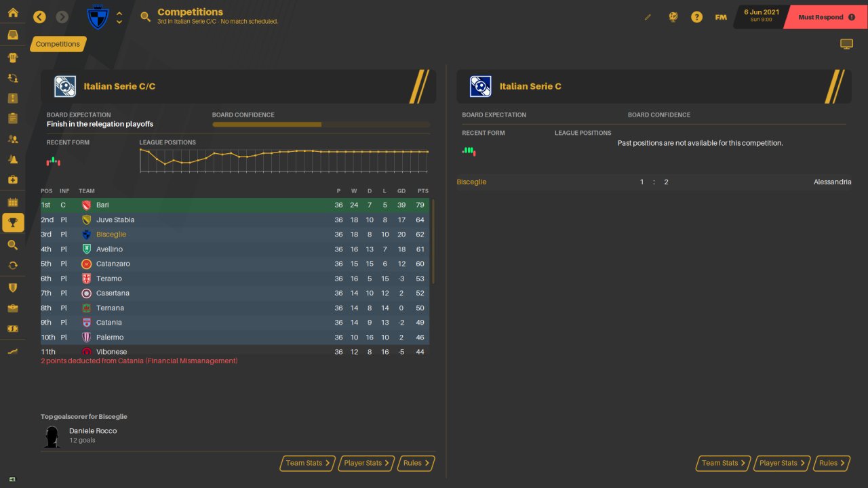The width and height of the screenshot is (868, 488).
Task: Open the Schedule calendar icon
Action: click(x=12, y=202)
